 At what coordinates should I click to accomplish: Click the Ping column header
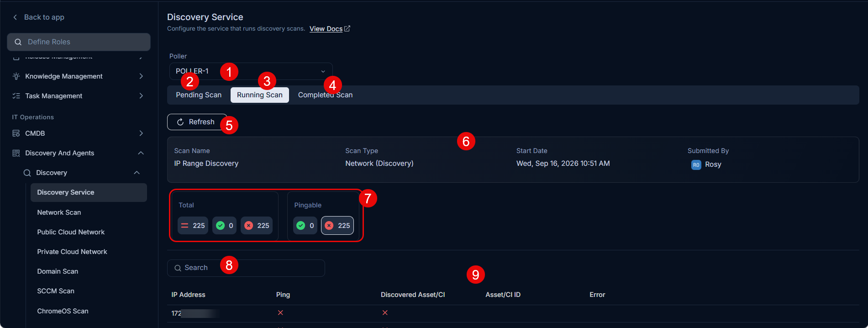283,295
